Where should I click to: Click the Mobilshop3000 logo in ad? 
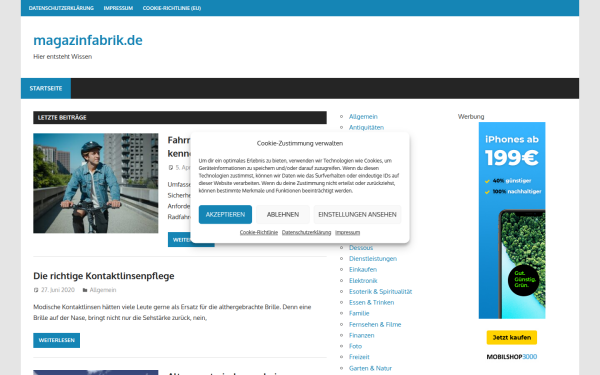(x=512, y=357)
